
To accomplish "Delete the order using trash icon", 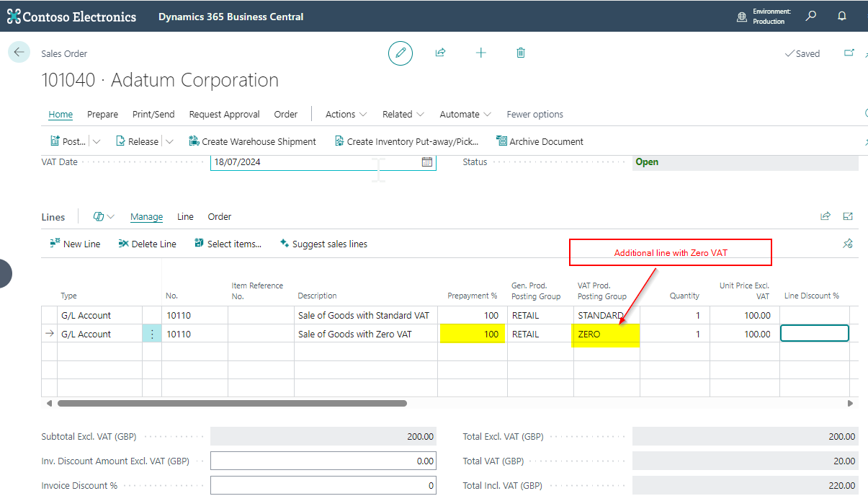I will tap(521, 53).
